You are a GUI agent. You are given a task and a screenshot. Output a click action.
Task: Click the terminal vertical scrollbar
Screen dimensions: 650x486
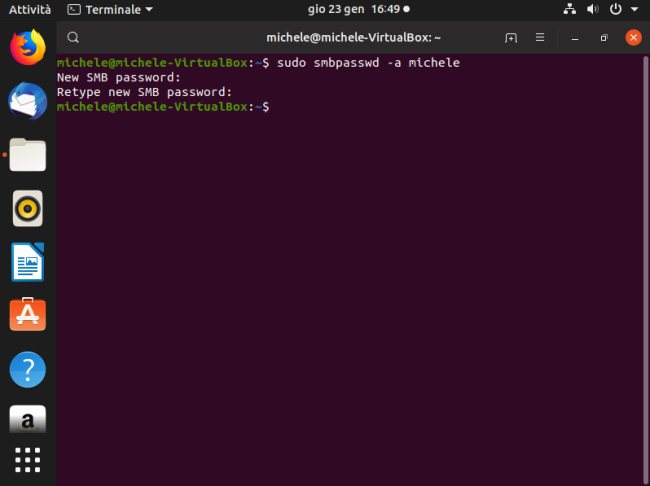[645, 270]
